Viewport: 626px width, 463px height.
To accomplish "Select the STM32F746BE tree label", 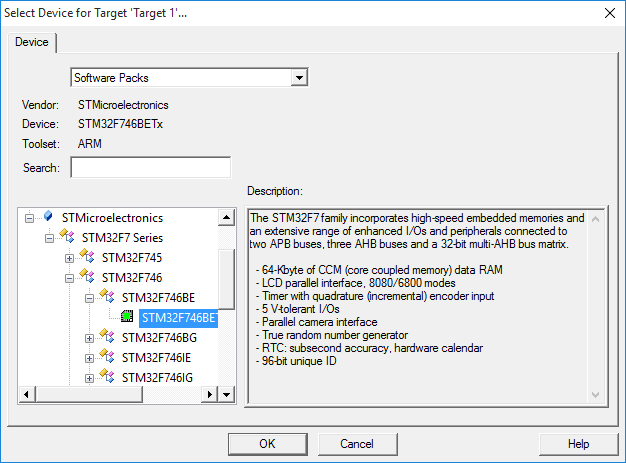I will pyautogui.click(x=158, y=298).
